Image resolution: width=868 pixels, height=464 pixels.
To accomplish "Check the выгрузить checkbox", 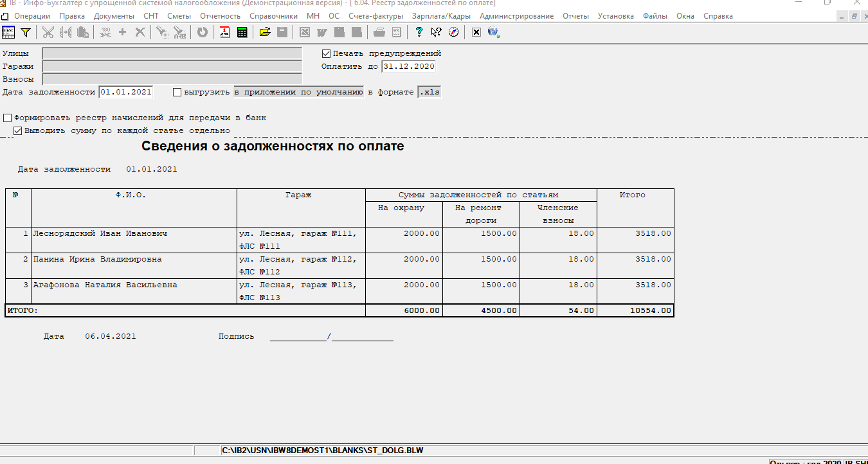I will pos(177,92).
